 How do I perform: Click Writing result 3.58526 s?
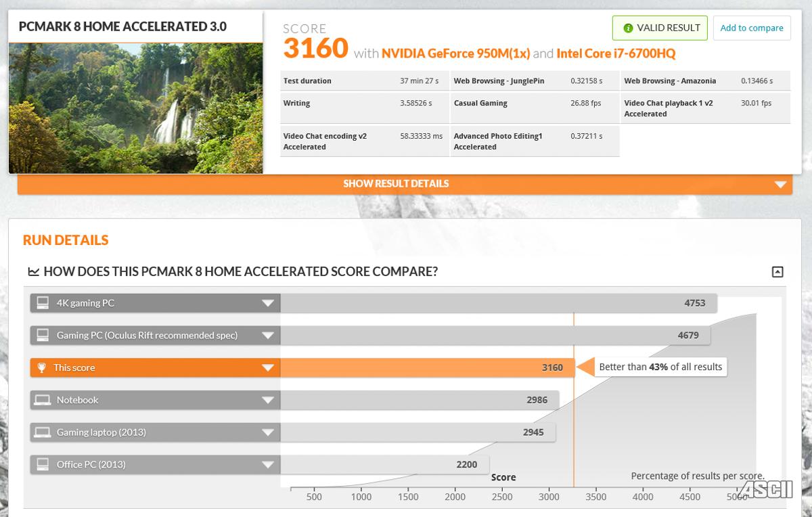pyautogui.click(x=415, y=104)
